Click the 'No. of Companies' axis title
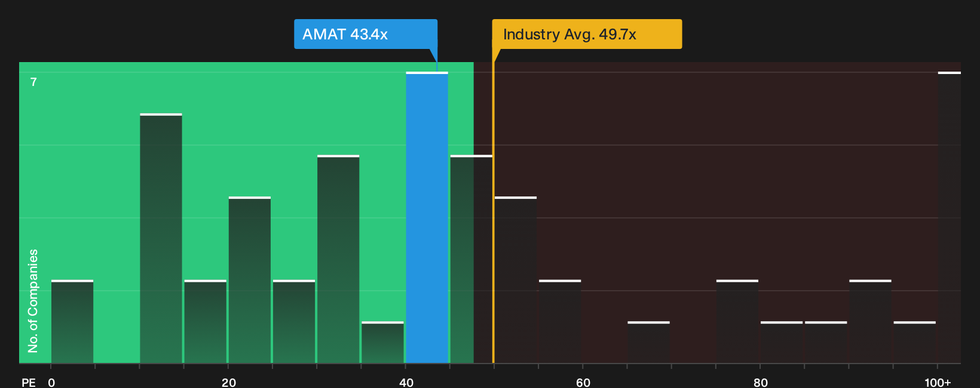 [x=33, y=300]
